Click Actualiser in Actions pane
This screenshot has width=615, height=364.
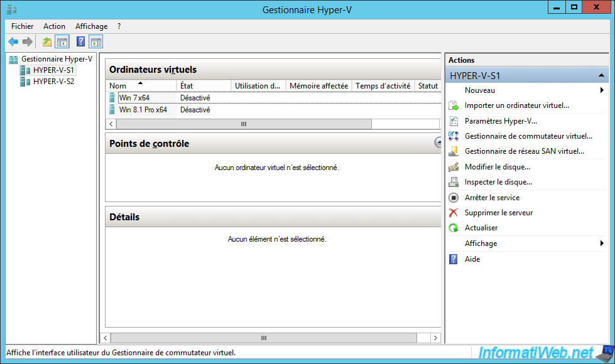[481, 228]
